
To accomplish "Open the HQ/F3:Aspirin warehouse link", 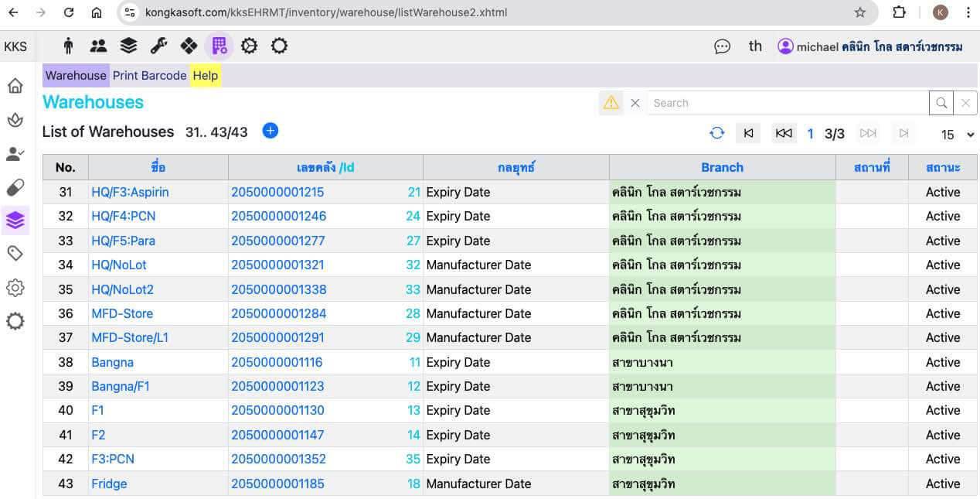I will click(130, 192).
